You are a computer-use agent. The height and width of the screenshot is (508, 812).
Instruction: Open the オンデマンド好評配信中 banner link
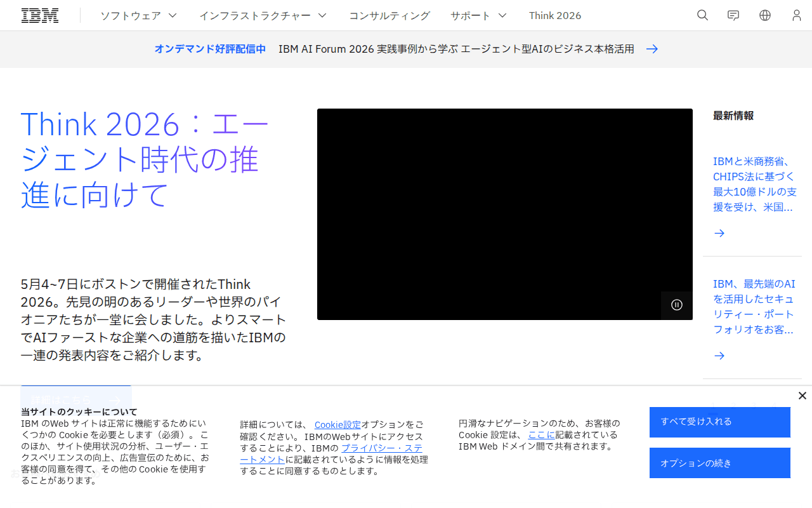pos(210,49)
